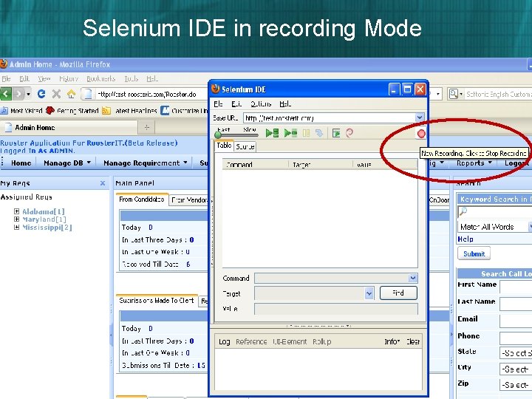The width and height of the screenshot is (532, 399).
Task: Apply rollup rules swirl icon
Action: [x=349, y=133]
